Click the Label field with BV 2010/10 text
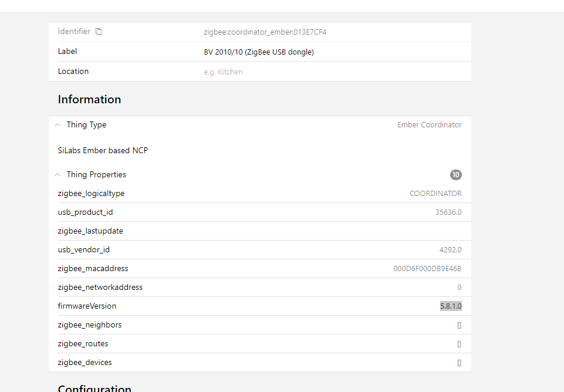Screen dimensions: 564x392 click(x=259, y=52)
